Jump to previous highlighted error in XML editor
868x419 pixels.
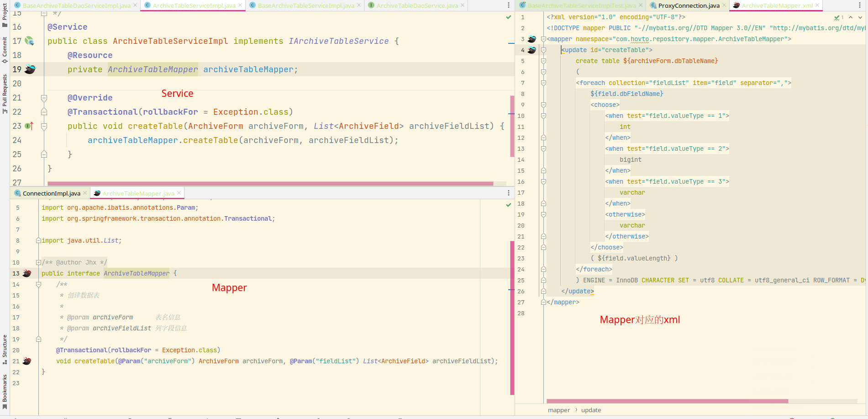[x=851, y=17]
